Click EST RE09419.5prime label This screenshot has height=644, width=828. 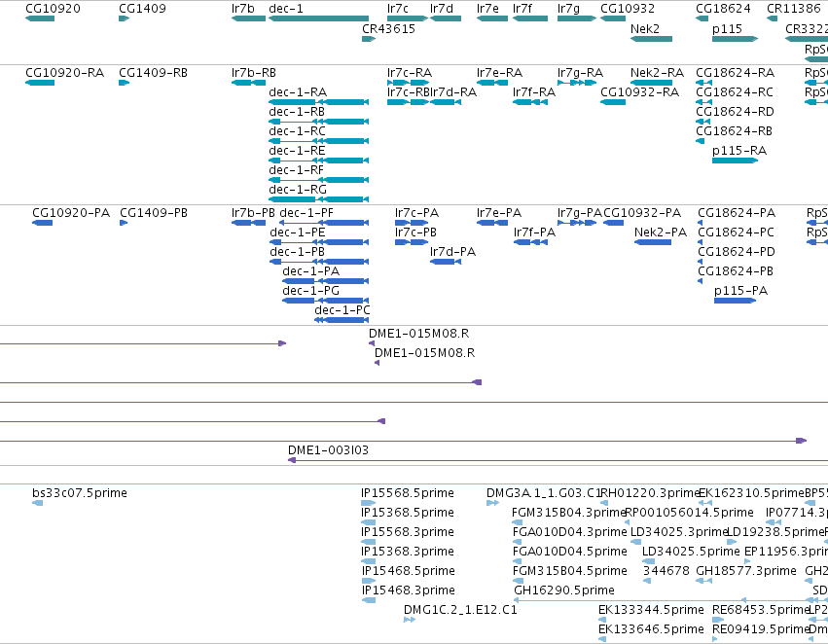click(761, 629)
